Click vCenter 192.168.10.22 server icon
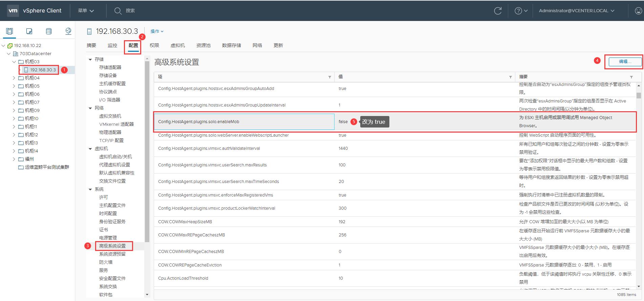The height and width of the screenshot is (301, 644). 10,46
